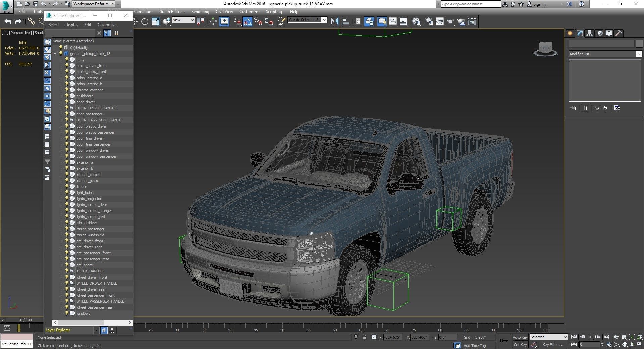This screenshot has width=644, height=349.
Task: Toggle the Selection Lock status-bar icon
Action: pyautogui.click(x=365, y=337)
